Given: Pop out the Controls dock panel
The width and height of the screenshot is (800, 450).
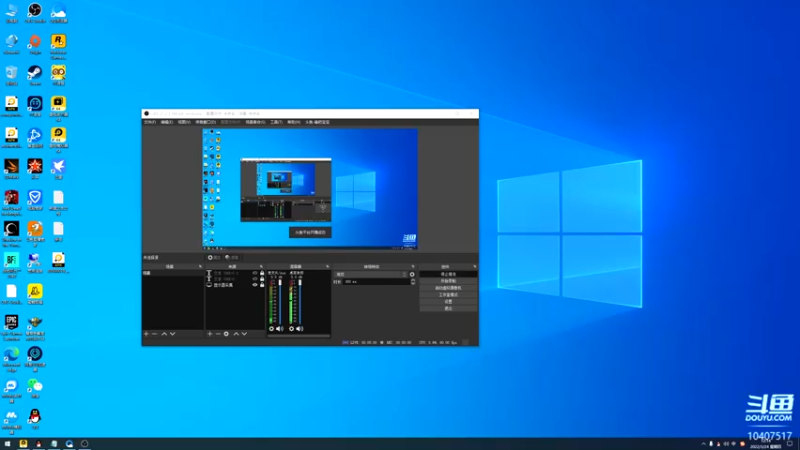Looking at the screenshot, I should point(474,266).
